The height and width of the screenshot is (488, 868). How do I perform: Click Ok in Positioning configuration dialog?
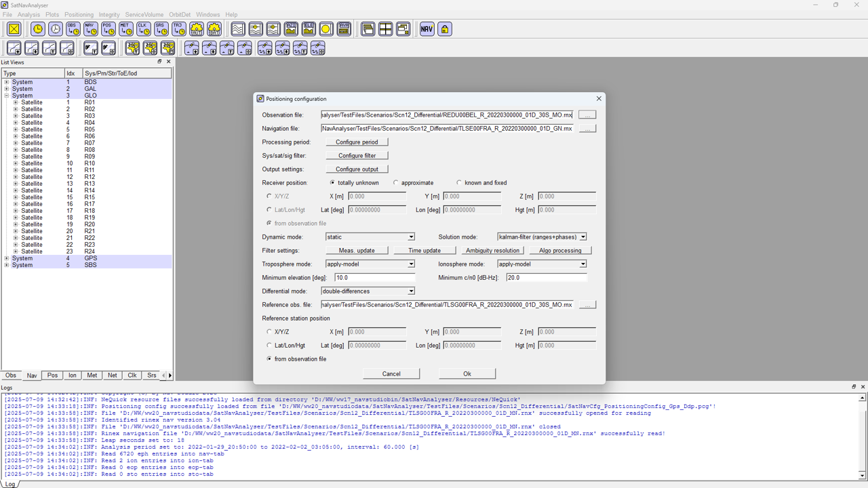[467, 374]
